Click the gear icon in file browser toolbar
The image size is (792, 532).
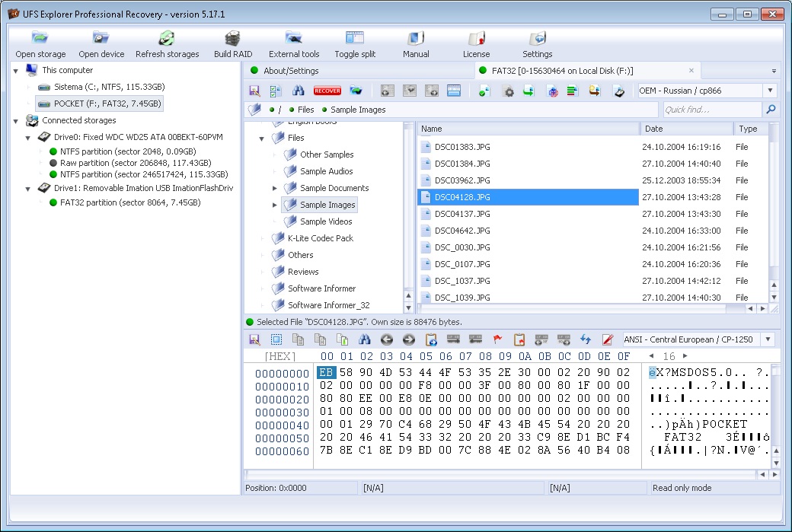[509, 91]
